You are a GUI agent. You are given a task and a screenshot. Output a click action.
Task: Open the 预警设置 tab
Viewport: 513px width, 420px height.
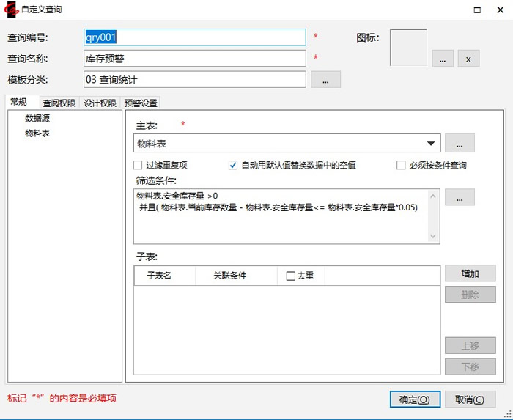(x=141, y=103)
